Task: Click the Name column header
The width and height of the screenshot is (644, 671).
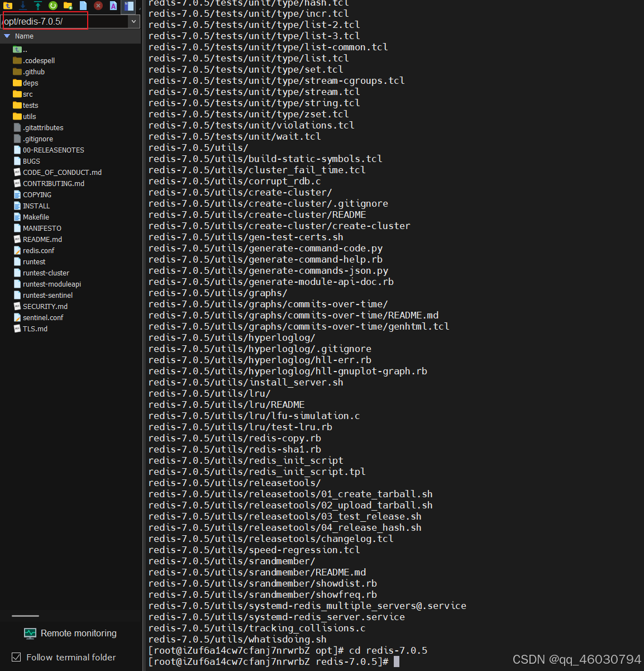Action: tap(24, 36)
